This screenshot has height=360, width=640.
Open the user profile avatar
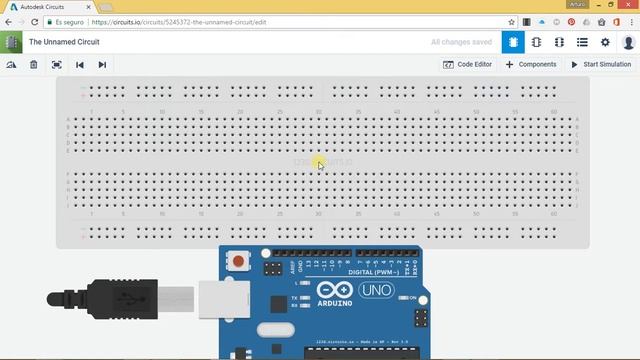pyautogui.click(x=629, y=42)
